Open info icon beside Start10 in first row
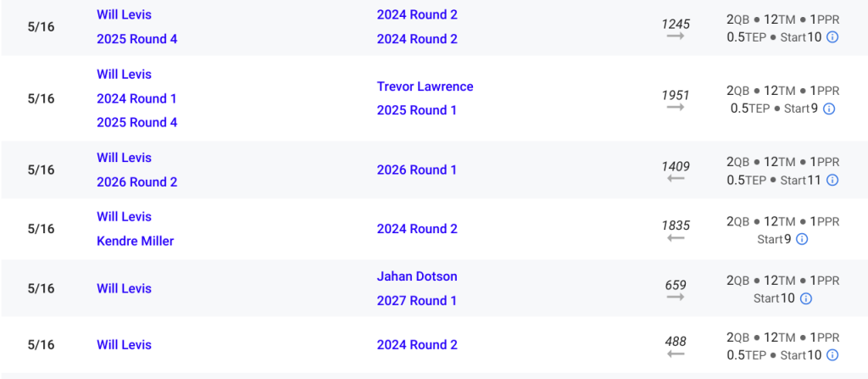The width and height of the screenshot is (868, 379). (x=832, y=37)
